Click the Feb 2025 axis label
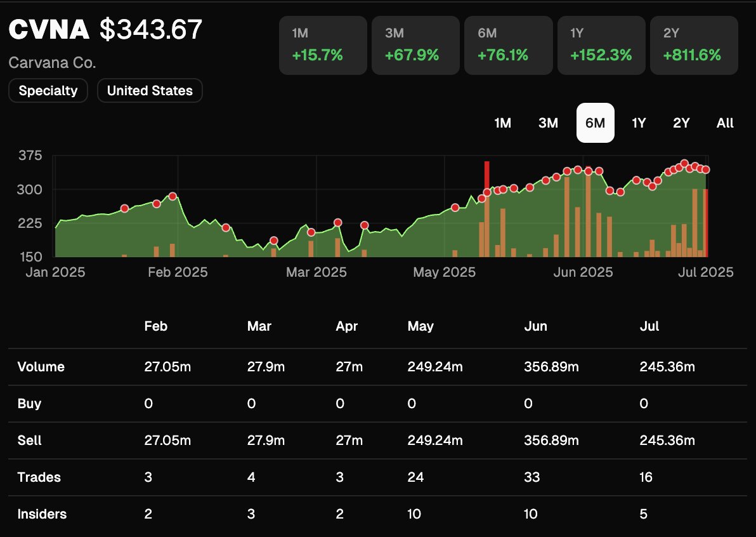The image size is (756, 537). pos(178,272)
